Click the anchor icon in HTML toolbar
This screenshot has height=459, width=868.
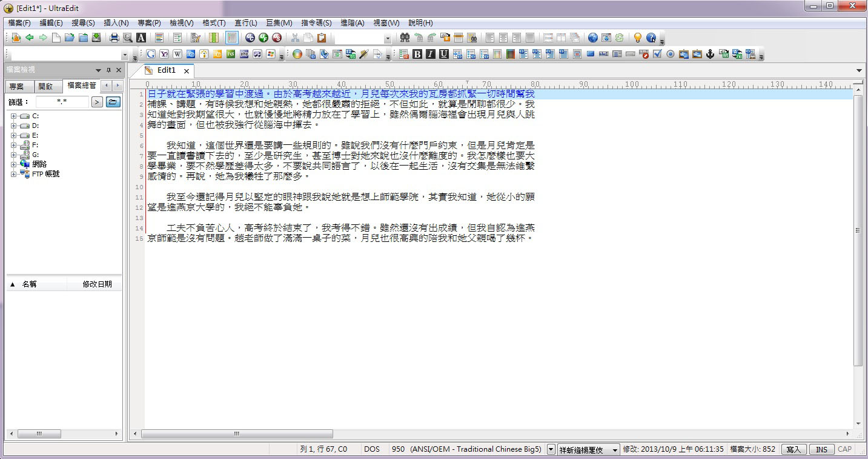pyautogui.click(x=710, y=54)
